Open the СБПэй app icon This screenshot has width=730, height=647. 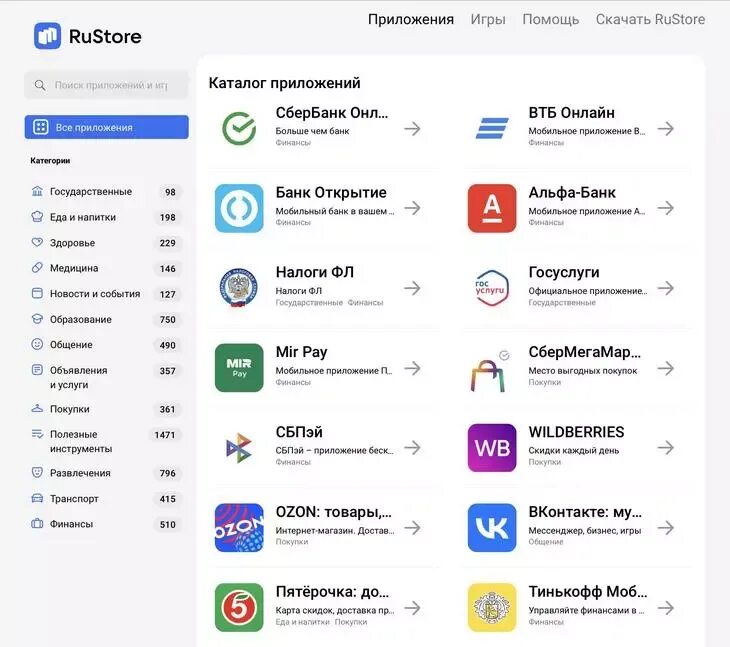pyautogui.click(x=239, y=448)
